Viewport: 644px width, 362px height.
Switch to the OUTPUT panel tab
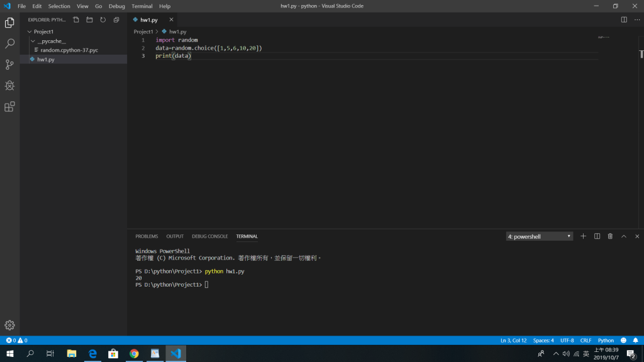[175, 236]
